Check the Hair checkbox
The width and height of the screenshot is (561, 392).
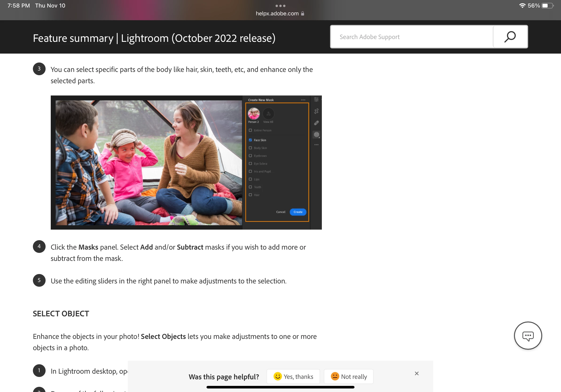[250, 195]
